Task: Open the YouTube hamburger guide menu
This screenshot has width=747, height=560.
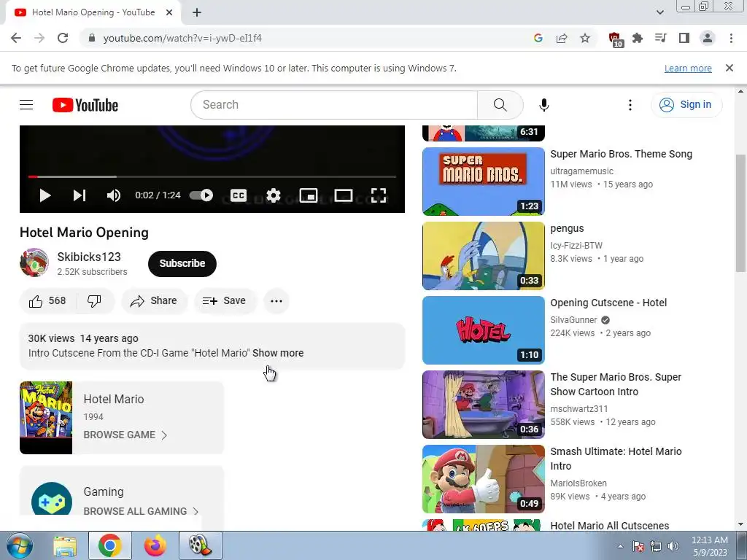Action: point(26,105)
